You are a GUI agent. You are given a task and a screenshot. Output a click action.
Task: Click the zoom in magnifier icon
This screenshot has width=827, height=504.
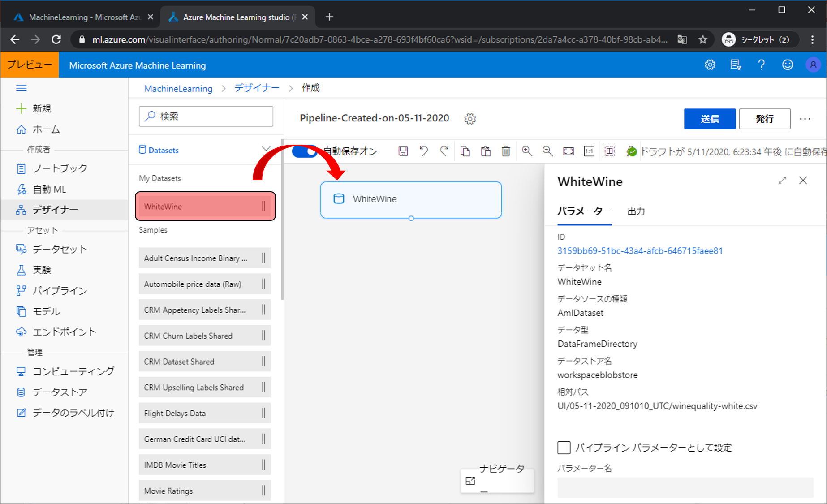[x=527, y=151]
